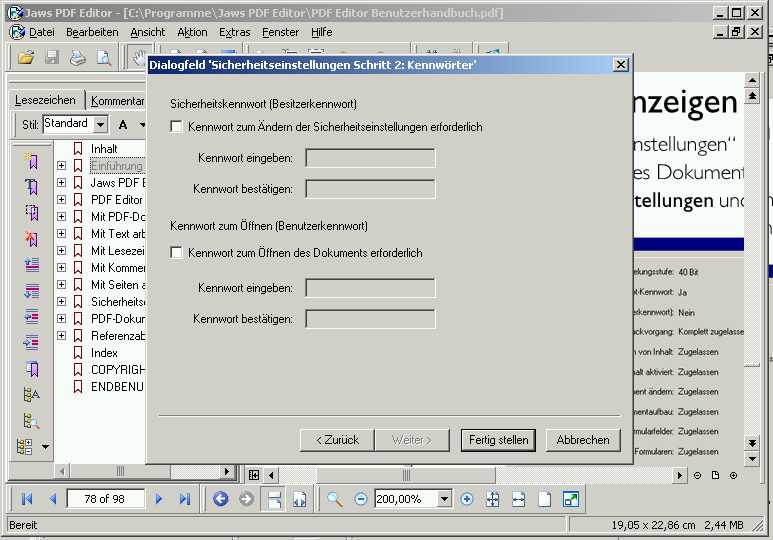Open the Datei menu
This screenshot has height=540, width=773.
point(41,32)
